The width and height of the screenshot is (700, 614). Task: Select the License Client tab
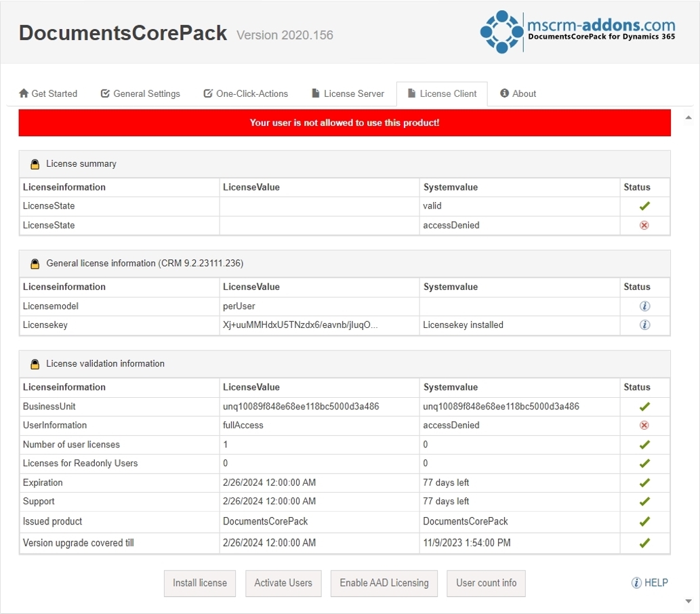coord(442,94)
